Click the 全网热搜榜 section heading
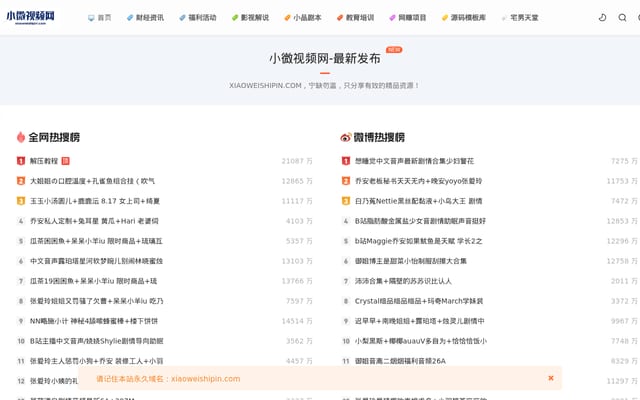This screenshot has width=640, height=400. (x=54, y=137)
